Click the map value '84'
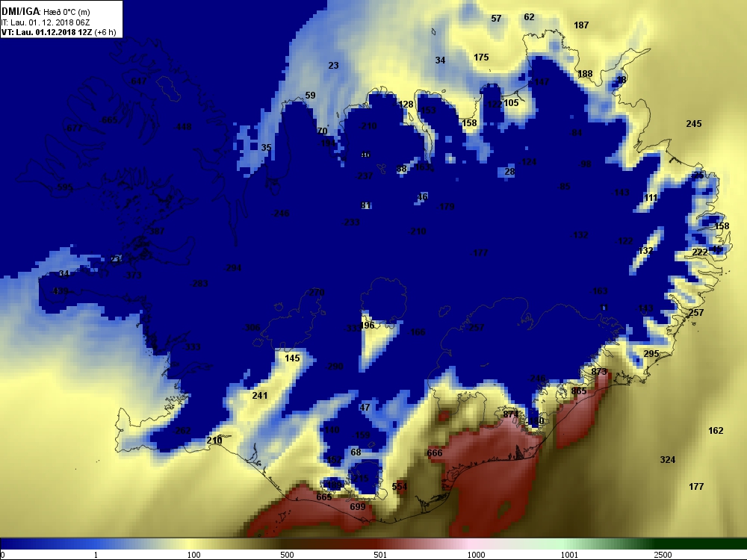 tap(577, 133)
